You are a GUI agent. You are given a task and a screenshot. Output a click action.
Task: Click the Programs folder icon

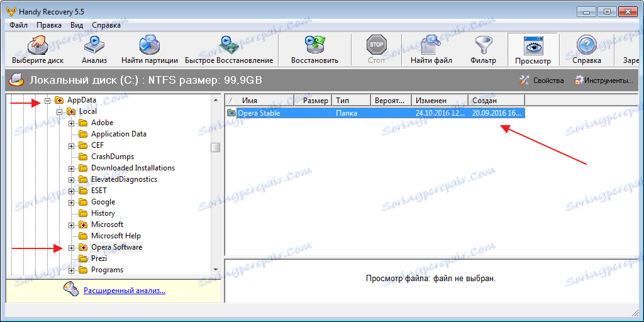coord(84,270)
